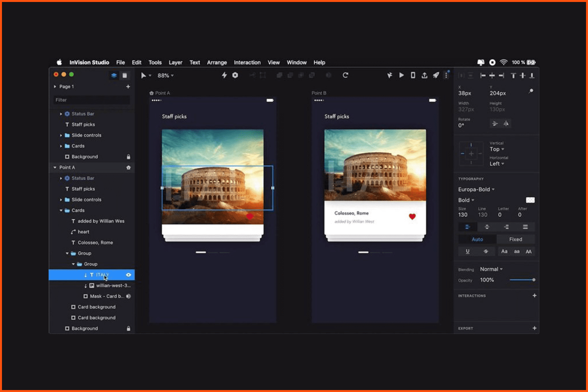588x392 pixels.
Task: Expand the Page 1 disclosure triangle
Action: (55, 87)
